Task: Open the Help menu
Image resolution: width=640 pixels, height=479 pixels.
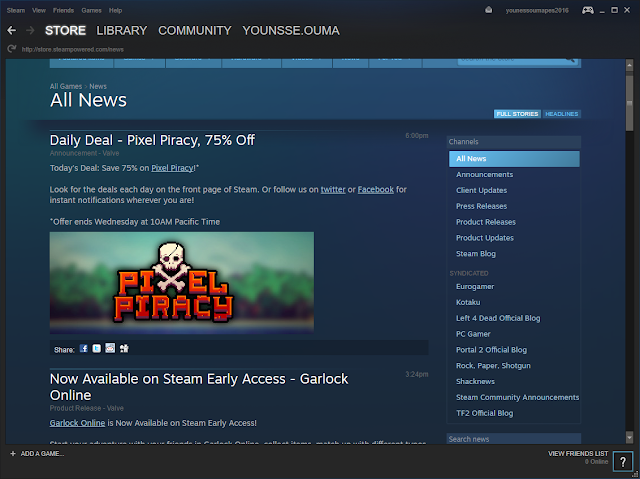Action: click(x=115, y=11)
